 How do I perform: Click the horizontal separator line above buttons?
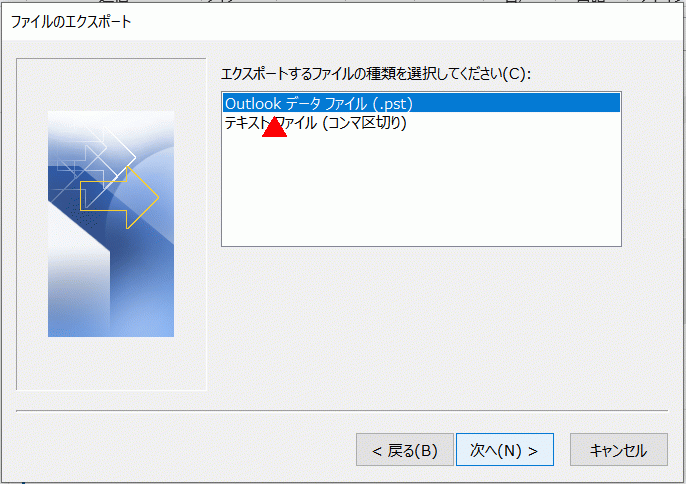click(342, 411)
